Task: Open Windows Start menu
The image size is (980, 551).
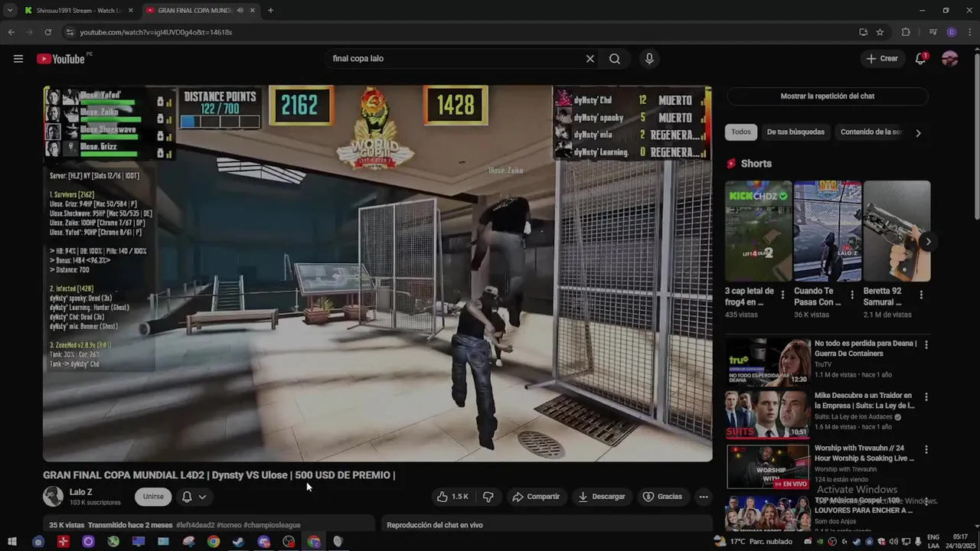Action: (12, 542)
